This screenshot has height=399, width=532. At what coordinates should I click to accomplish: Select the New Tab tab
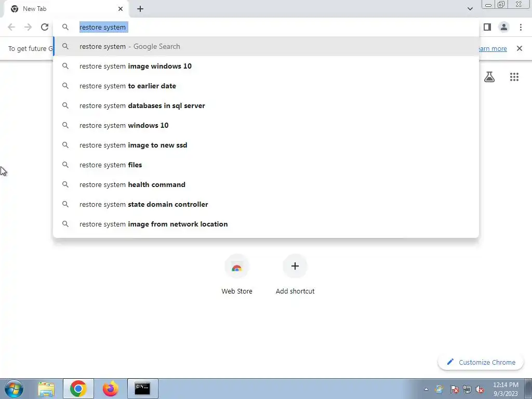tap(66, 9)
